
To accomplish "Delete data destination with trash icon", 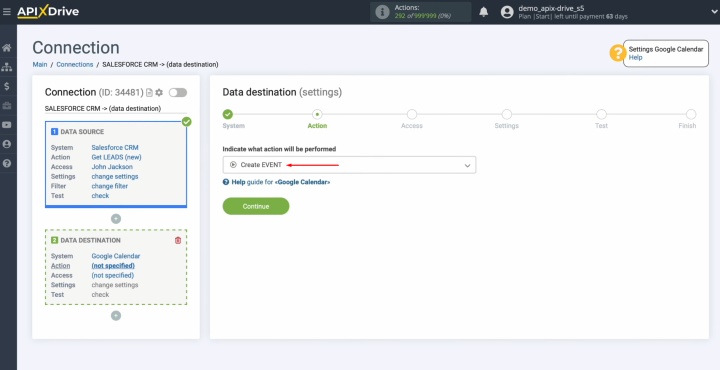I will 178,240.
